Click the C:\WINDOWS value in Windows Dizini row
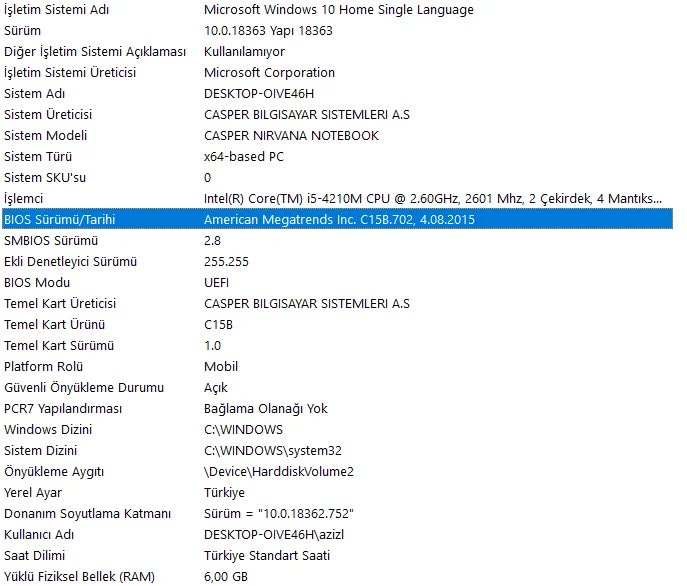Image resolution: width=687 pixels, height=586 pixels. click(244, 430)
